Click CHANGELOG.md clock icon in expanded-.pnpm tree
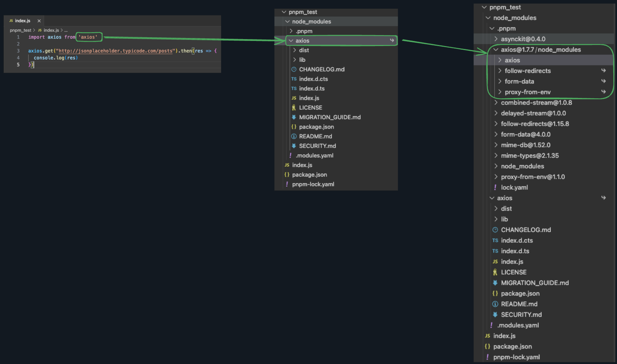The width and height of the screenshot is (617, 364). pos(495,230)
